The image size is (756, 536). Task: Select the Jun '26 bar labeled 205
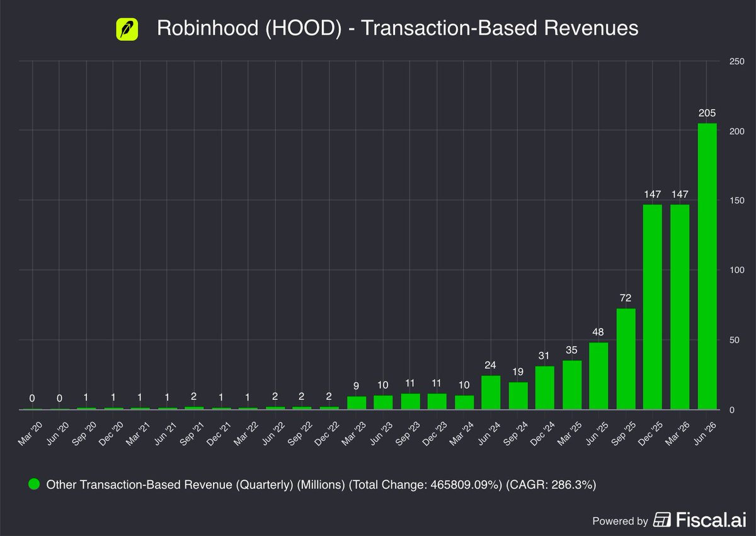coord(707,266)
